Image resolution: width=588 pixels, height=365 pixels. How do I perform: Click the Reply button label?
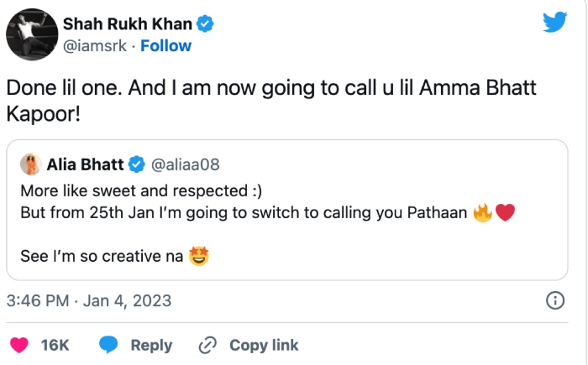[x=151, y=345]
